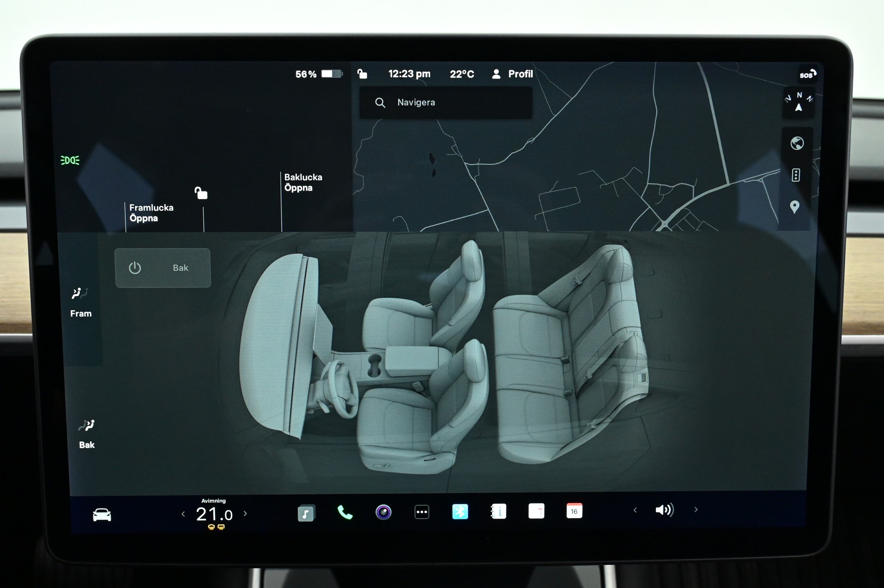Open car controls via car icon
Screen dimensions: 884x588
[x=101, y=514]
